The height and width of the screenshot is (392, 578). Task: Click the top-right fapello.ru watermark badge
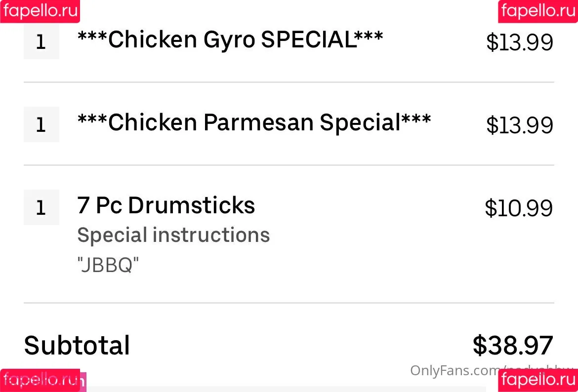(538, 11)
